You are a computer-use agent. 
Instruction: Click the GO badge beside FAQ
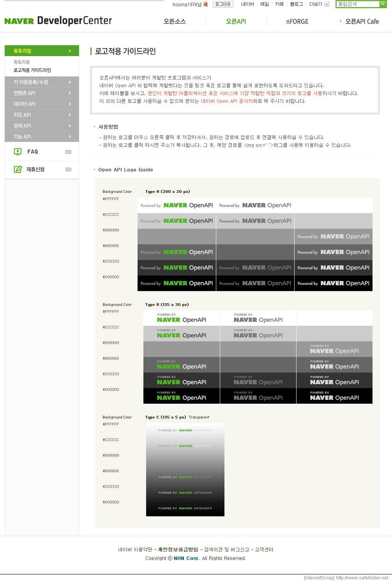point(68,152)
